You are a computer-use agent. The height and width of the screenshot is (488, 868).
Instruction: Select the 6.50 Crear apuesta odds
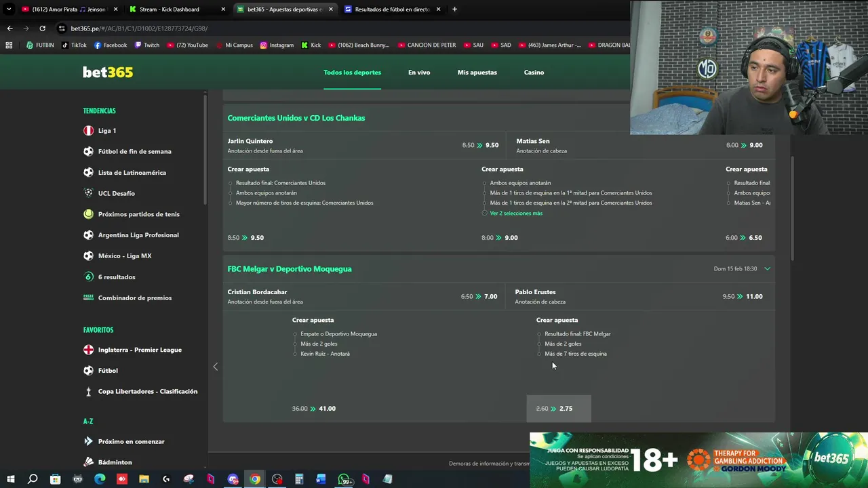point(743,238)
